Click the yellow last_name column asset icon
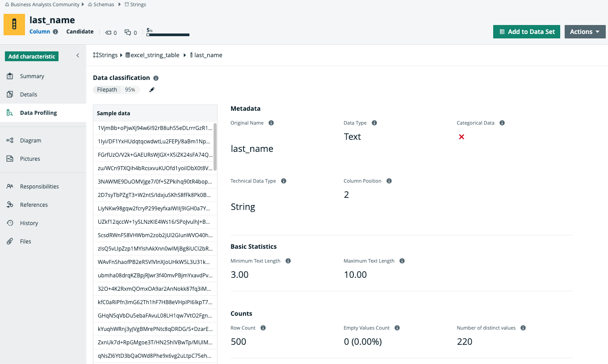This screenshot has width=608, height=364. tap(14, 25)
